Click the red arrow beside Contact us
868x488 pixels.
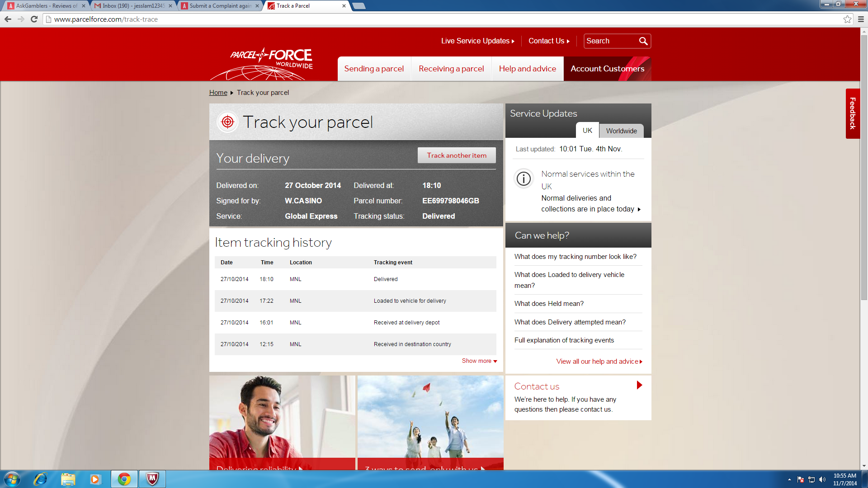639,385
